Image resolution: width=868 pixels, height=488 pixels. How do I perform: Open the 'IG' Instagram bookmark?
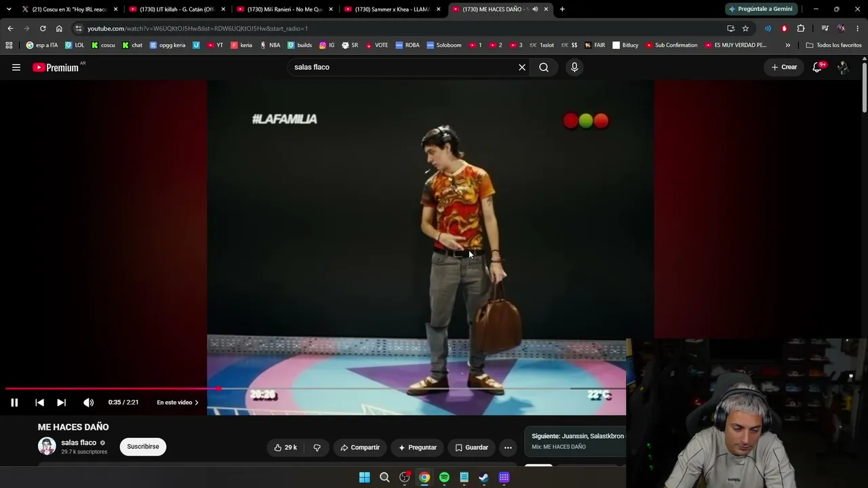[x=327, y=45]
